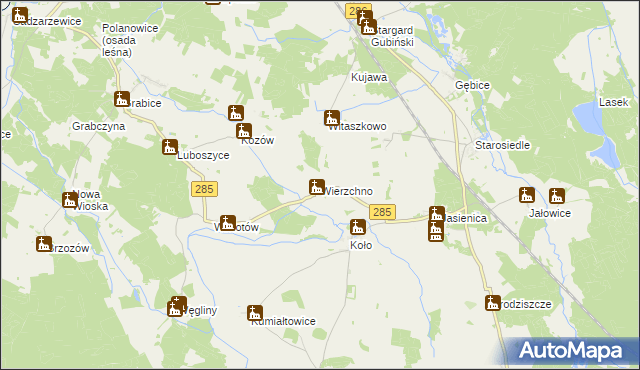Screen dimensions: 640x370
Task: Click the church icon at Węgliny
Action: coord(176,308)
